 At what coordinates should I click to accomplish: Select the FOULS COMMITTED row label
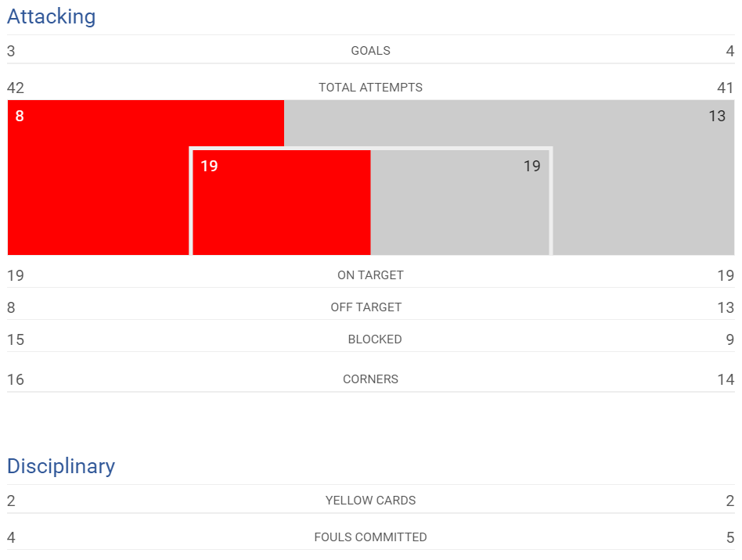[x=370, y=537]
